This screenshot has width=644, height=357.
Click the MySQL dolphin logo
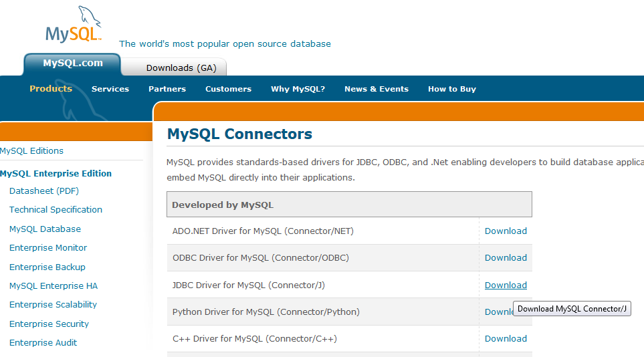pyautogui.click(x=74, y=27)
